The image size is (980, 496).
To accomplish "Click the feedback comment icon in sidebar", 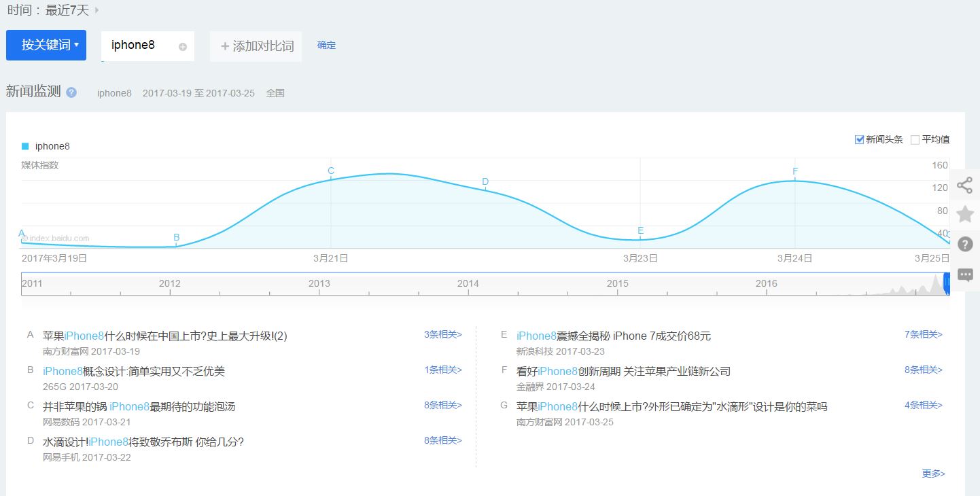I will (965, 274).
